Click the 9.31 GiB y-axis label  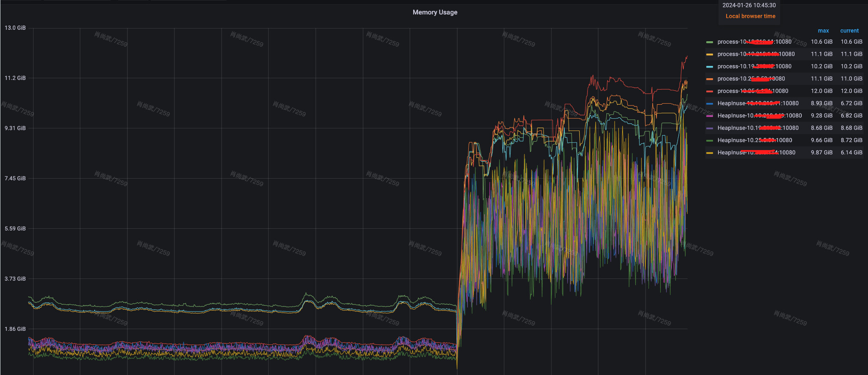[x=15, y=128]
